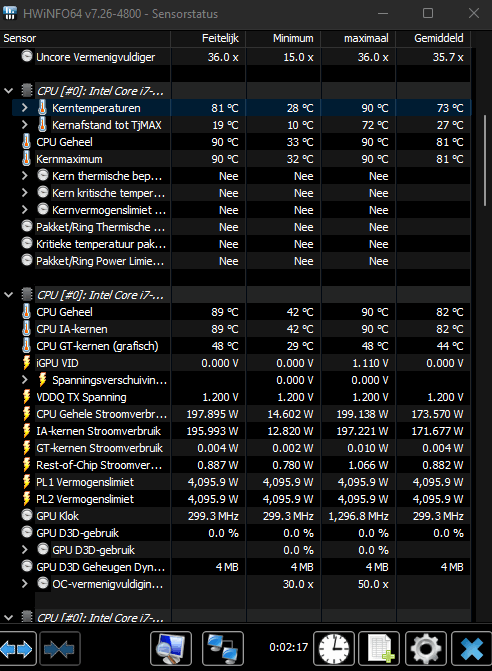This screenshot has width=492, height=671.
Task: Click the Sensor column header
Action: [x=85, y=38]
